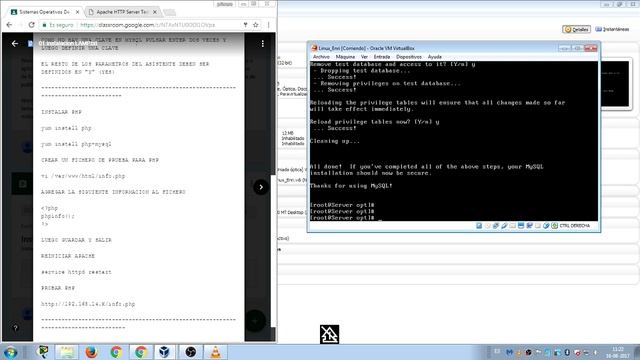Click CTRL DERECHA host key label
The width and height of the screenshot is (640, 360).
coord(575,226)
